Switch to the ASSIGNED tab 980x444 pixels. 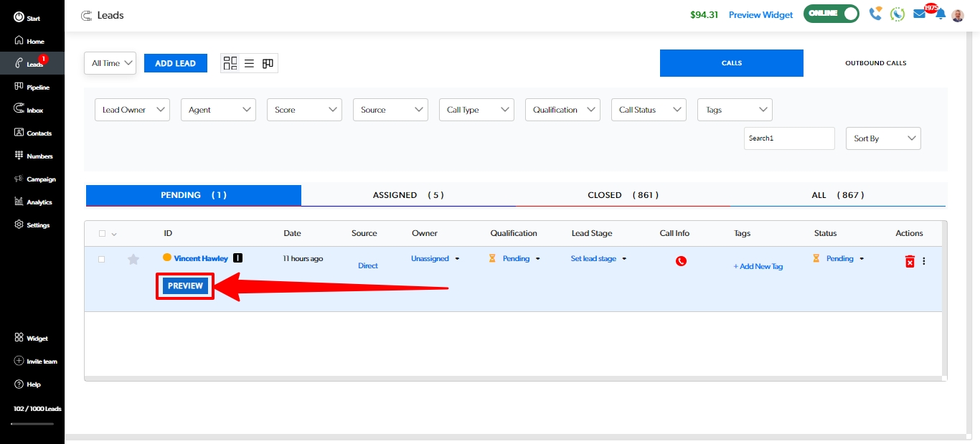[407, 195]
